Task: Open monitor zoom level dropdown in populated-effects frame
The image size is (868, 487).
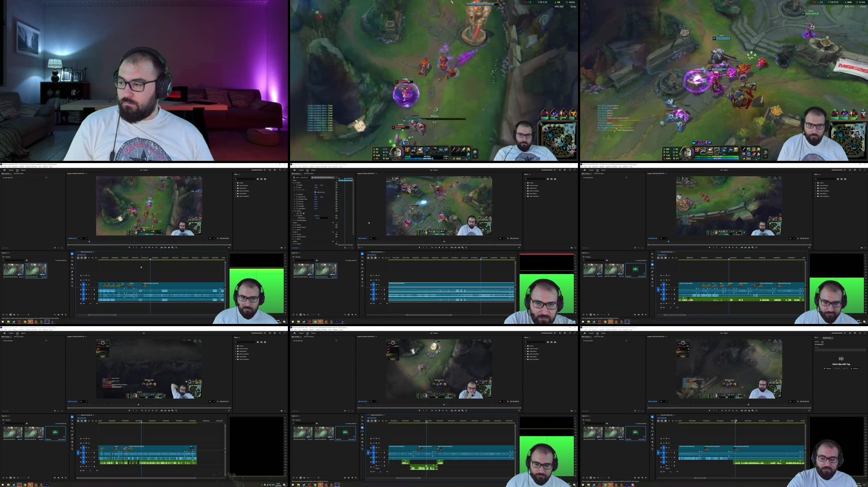Action: click(x=373, y=238)
